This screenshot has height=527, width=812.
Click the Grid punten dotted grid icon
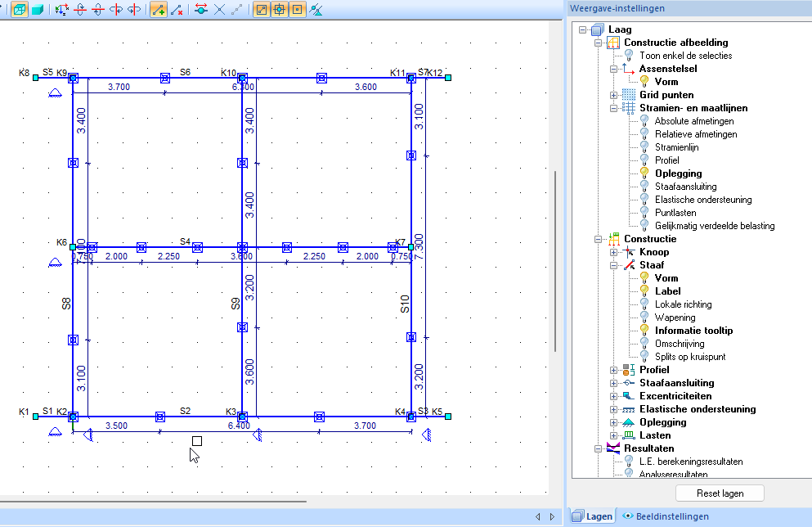pyautogui.click(x=629, y=95)
